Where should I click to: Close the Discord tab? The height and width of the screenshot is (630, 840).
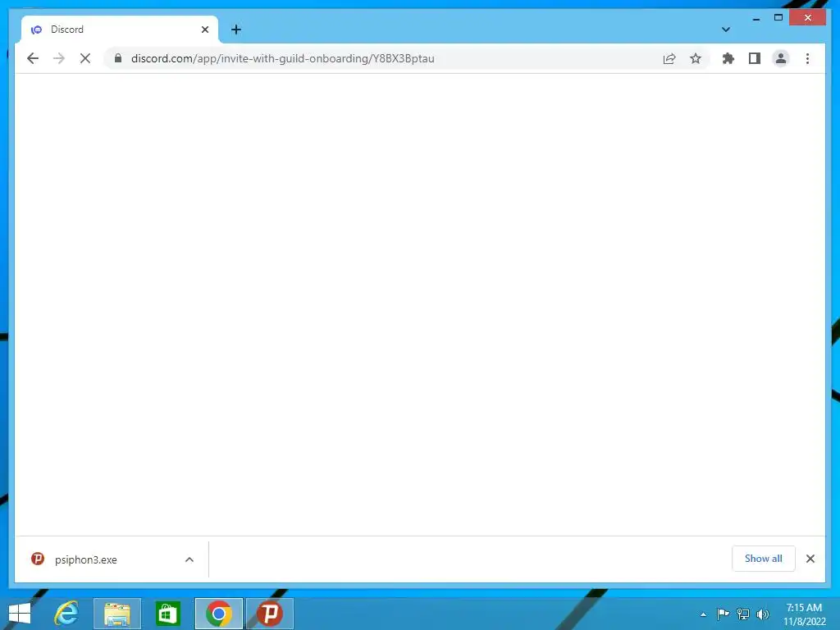click(204, 30)
